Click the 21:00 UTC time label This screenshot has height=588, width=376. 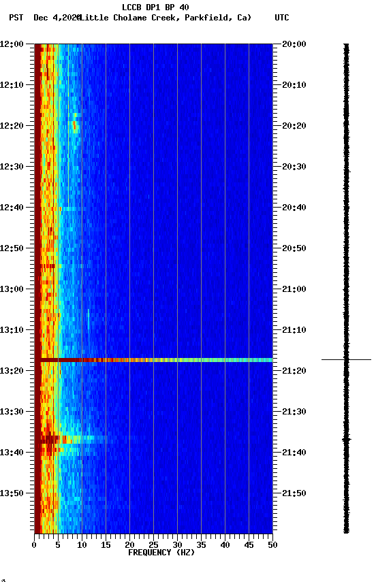294,289
